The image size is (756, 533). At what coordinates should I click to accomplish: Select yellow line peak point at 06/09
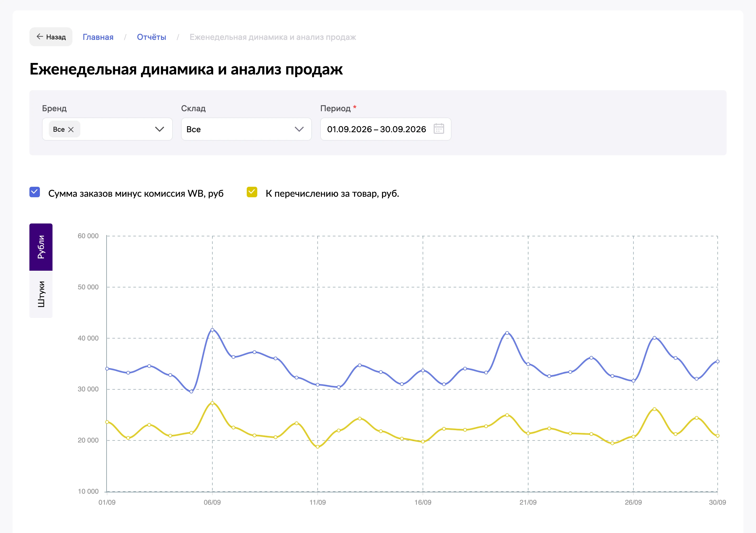click(212, 403)
